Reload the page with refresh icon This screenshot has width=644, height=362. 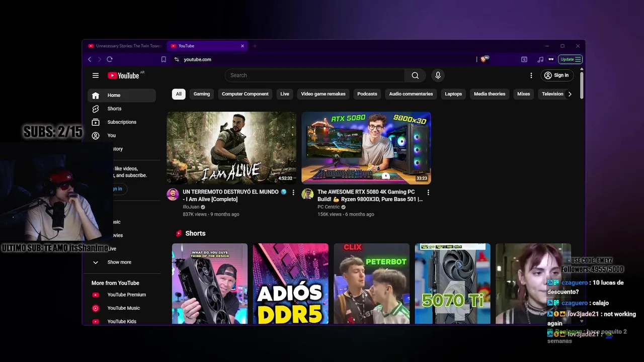pyautogui.click(x=109, y=59)
